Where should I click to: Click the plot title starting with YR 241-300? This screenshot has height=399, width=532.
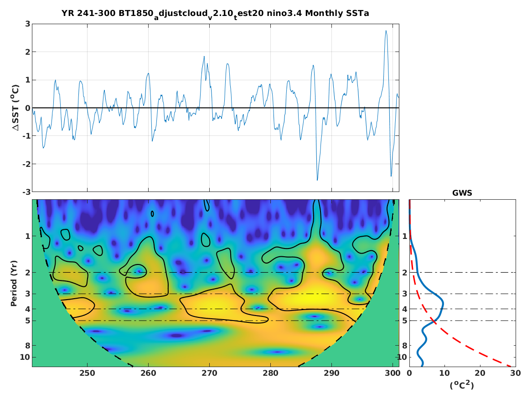pyautogui.click(x=215, y=14)
